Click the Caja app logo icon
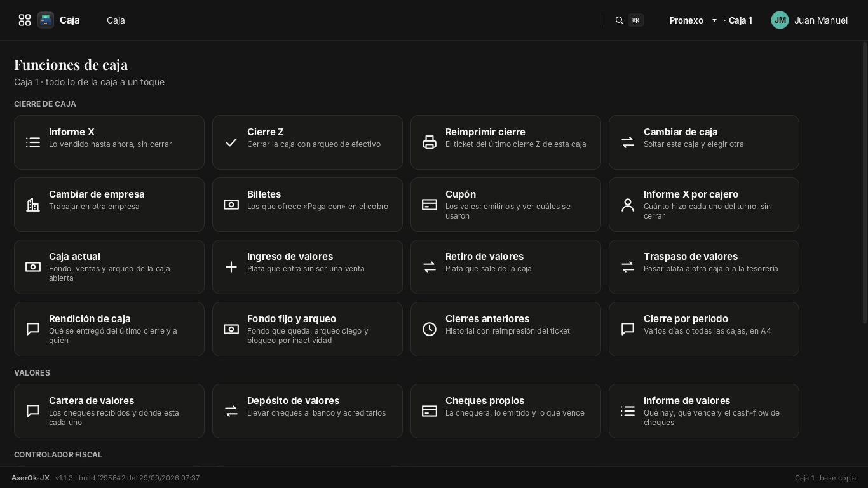The image size is (868, 488). click(x=46, y=20)
